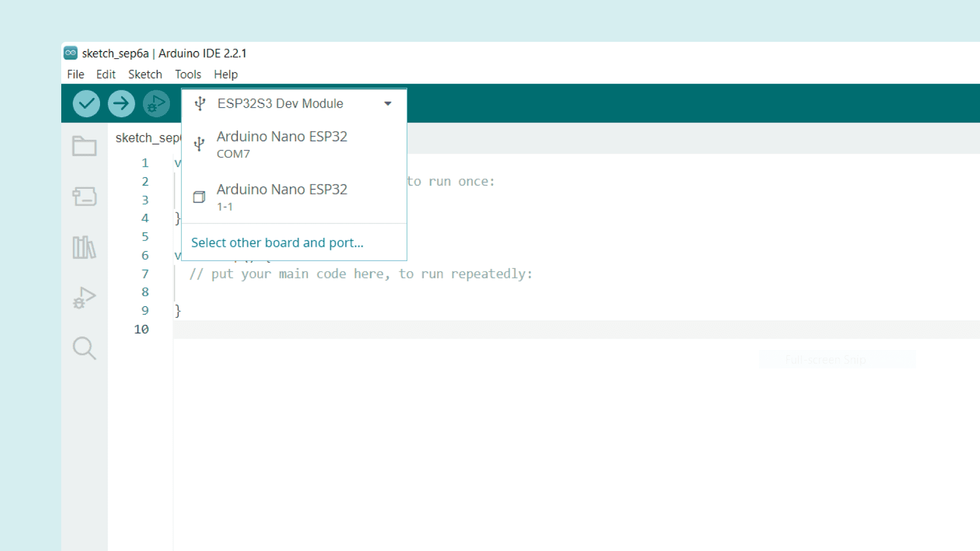Select ESP32S3 Dev Module board selector
This screenshot has width=980, height=551.
[280, 104]
